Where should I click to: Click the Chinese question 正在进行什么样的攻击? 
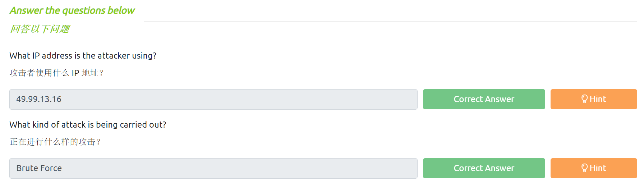55,142
